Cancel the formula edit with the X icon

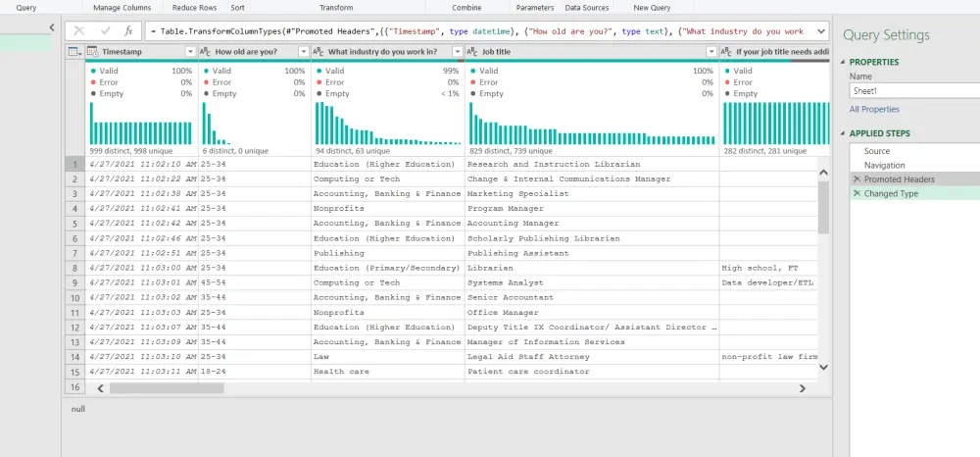click(79, 30)
